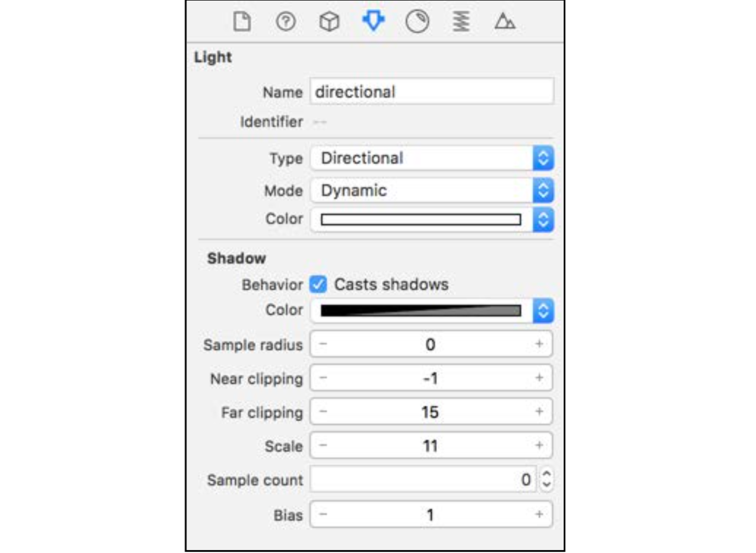The image size is (756, 553).
Task: Click the black shadow color swatch
Action: [x=421, y=310]
